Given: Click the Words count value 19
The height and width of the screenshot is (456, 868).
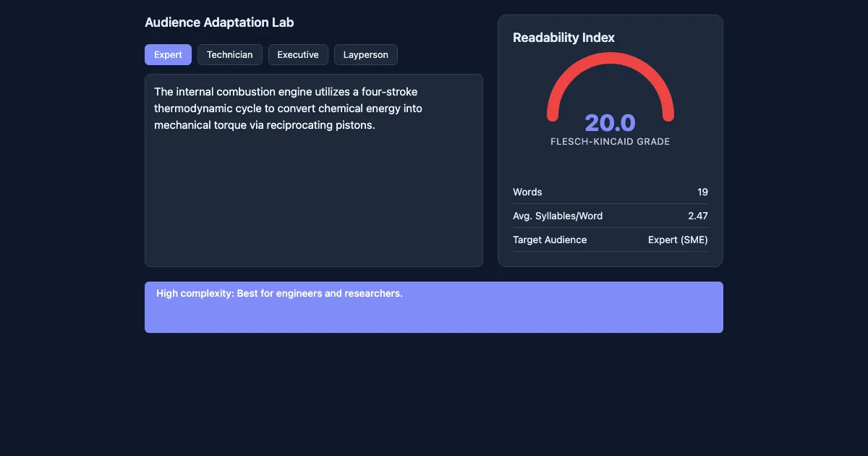Looking at the screenshot, I should [702, 192].
